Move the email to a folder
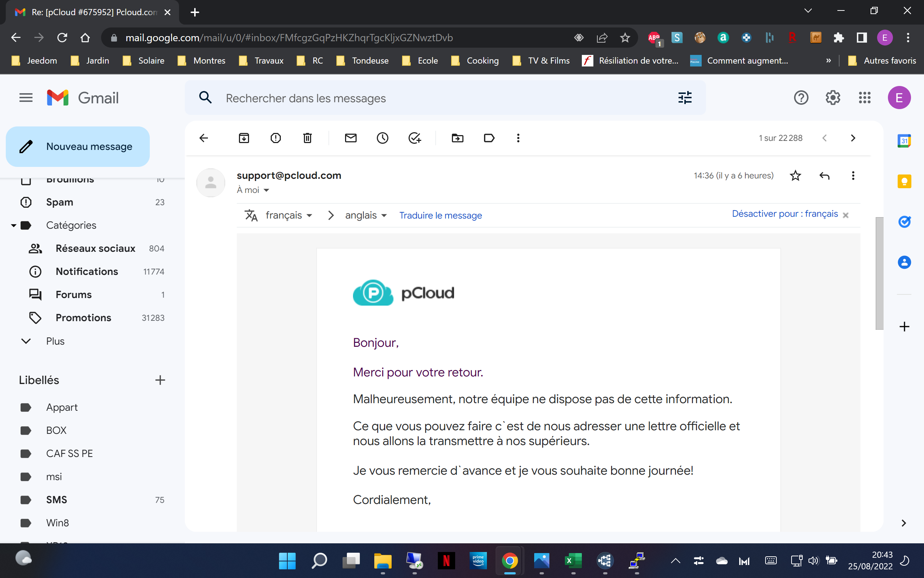The width and height of the screenshot is (924, 578). [457, 138]
